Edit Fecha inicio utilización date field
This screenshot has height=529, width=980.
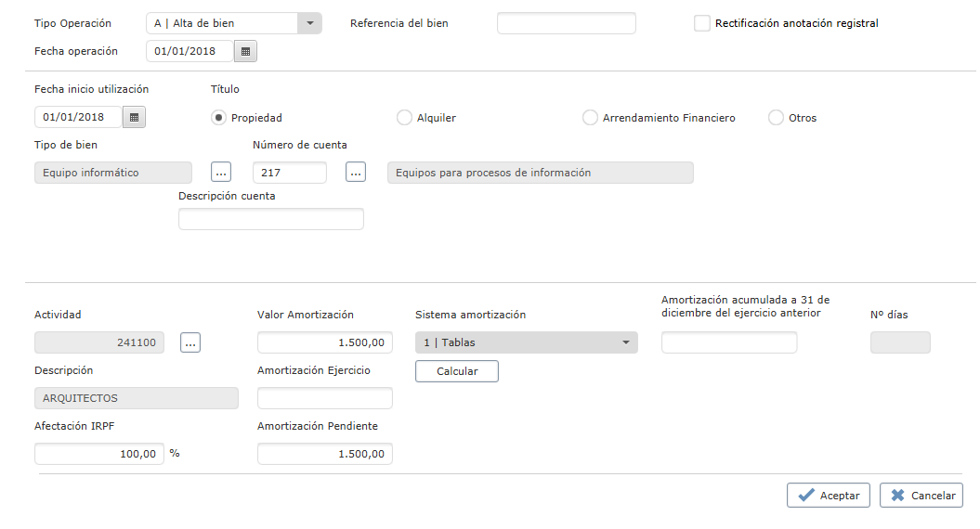[78, 117]
